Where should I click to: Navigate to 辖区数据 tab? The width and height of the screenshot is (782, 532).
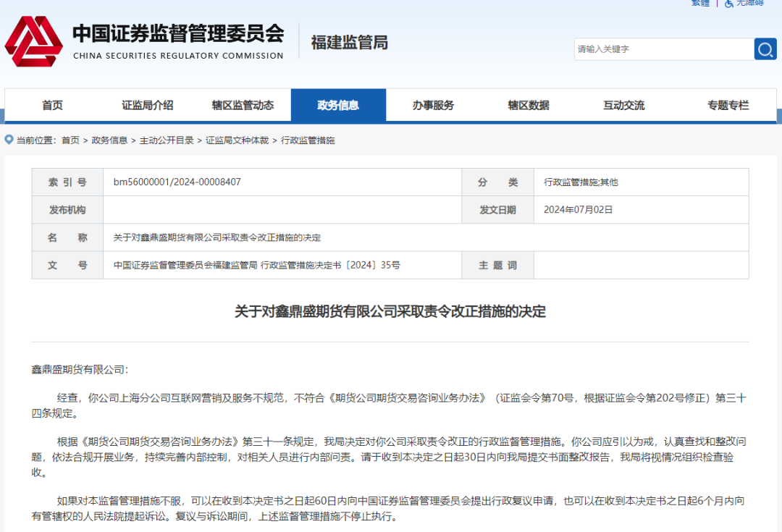(x=529, y=106)
